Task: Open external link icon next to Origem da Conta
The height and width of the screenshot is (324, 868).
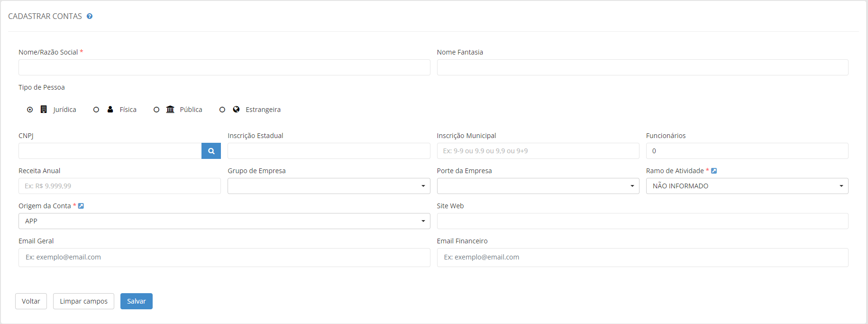Action: pos(81,206)
